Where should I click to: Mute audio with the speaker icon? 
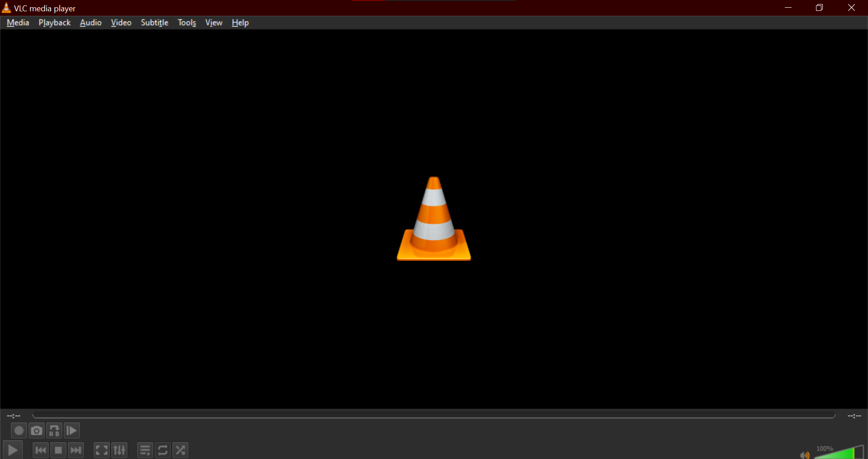tap(805, 454)
